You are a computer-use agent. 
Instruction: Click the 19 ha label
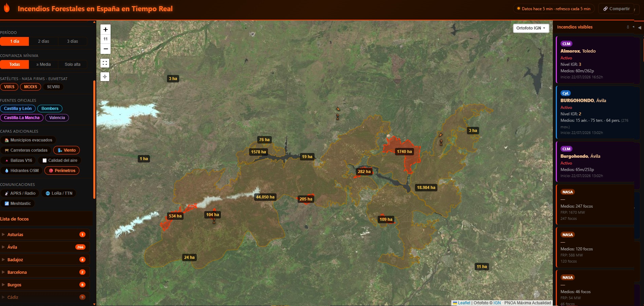point(307,157)
